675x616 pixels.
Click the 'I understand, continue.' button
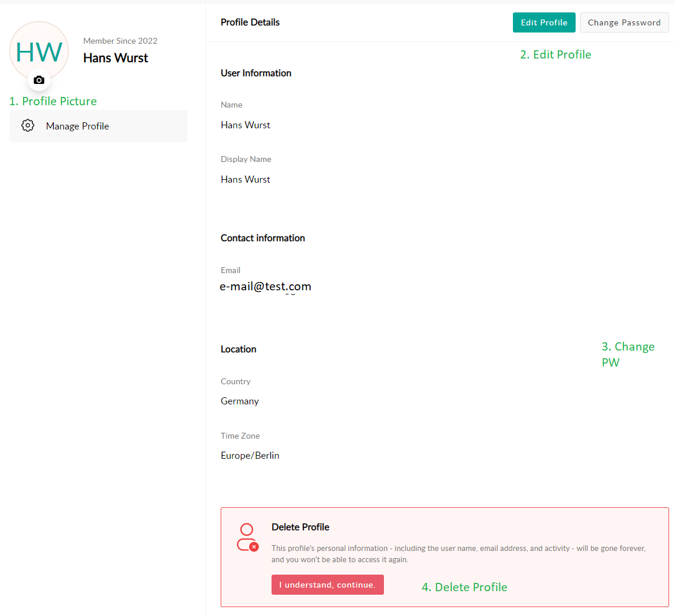[x=327, y=585]
